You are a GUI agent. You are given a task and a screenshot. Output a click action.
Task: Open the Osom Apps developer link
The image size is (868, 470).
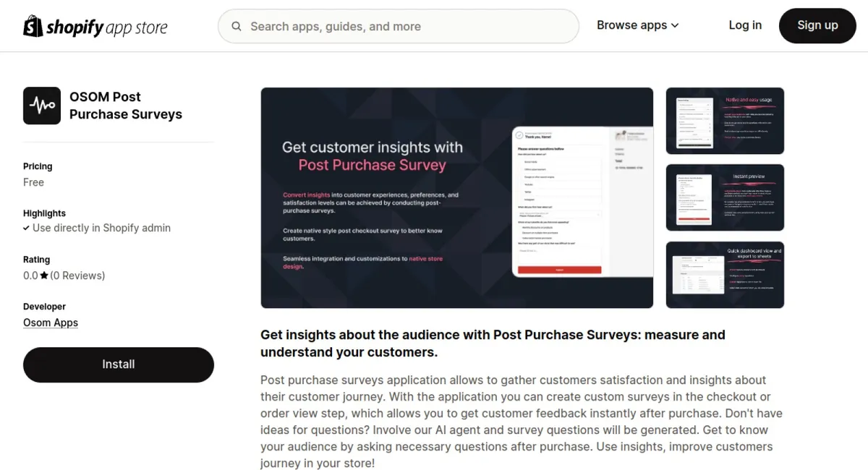(51, 322)
